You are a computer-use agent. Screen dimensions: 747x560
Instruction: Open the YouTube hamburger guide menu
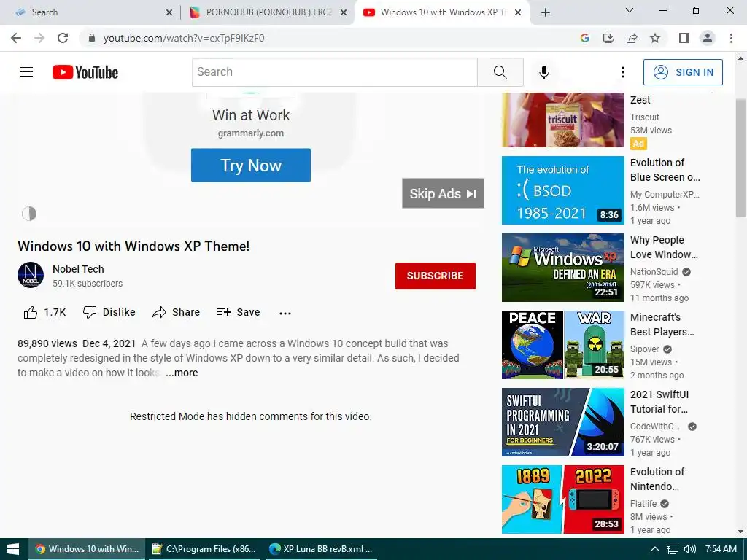click(x=26, y=72)
